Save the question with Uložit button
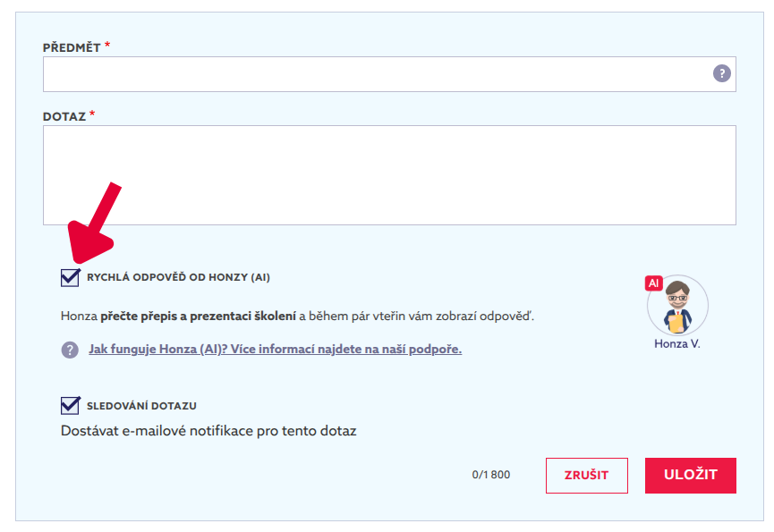The height and width of the screenshot is (532, 774). [690, 476]
